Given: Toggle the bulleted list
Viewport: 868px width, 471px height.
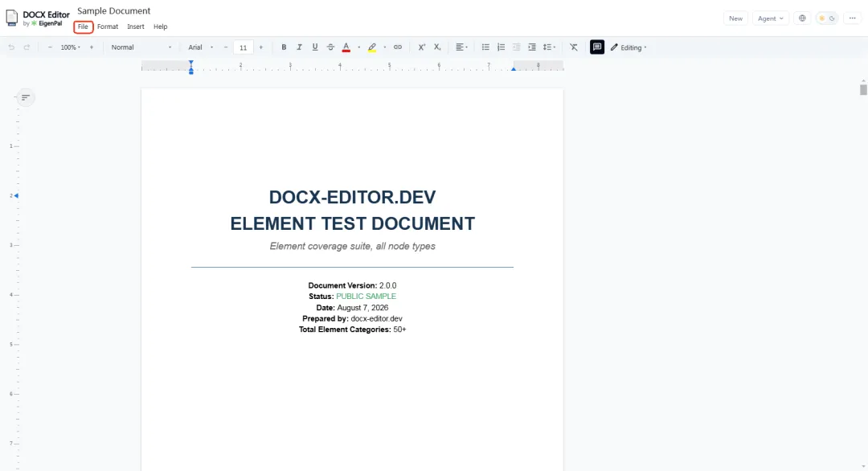Looking at the screenshot, I should click(485, 47).
